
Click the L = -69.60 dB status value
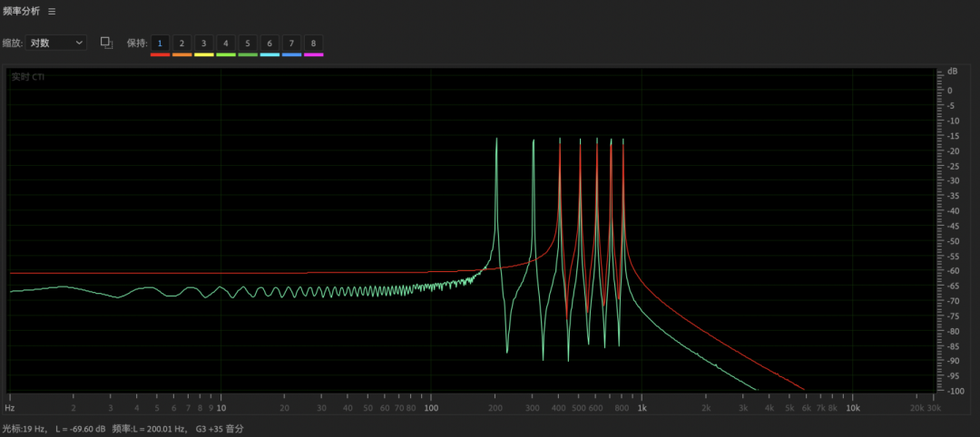pos(80,429)
